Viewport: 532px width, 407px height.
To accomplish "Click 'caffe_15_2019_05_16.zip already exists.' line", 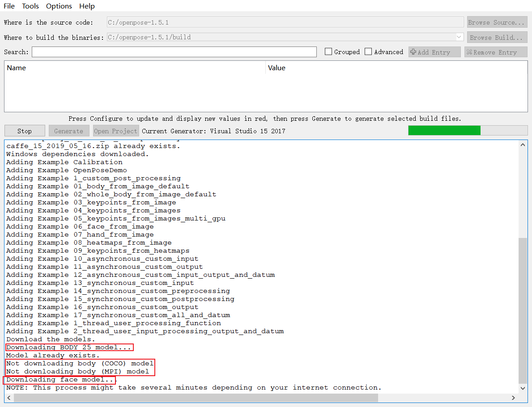I will point(93,146).
